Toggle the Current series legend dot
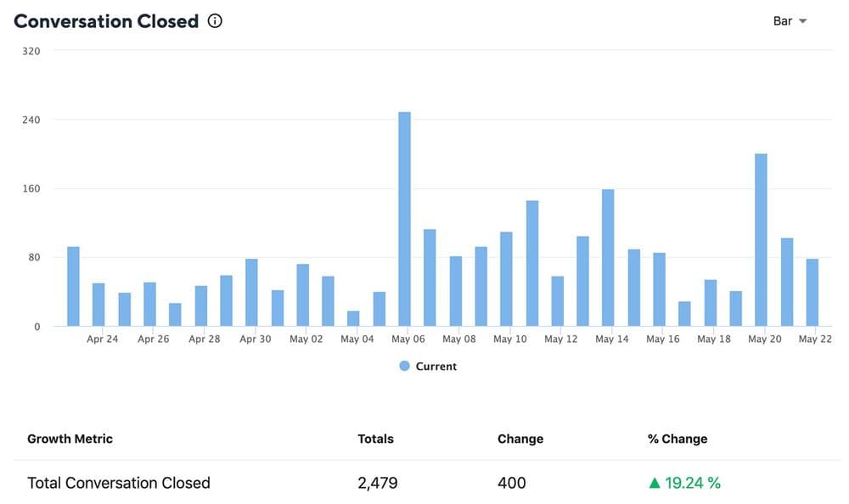Image resolution: width=849 pixels, height=504 pixels. click(404, 367)
